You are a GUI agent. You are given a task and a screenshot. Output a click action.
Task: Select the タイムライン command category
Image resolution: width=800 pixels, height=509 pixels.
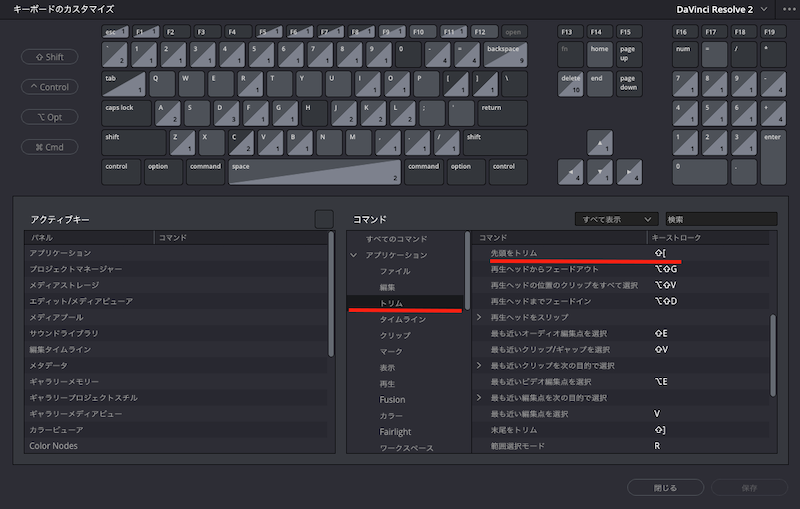[405, 319]
